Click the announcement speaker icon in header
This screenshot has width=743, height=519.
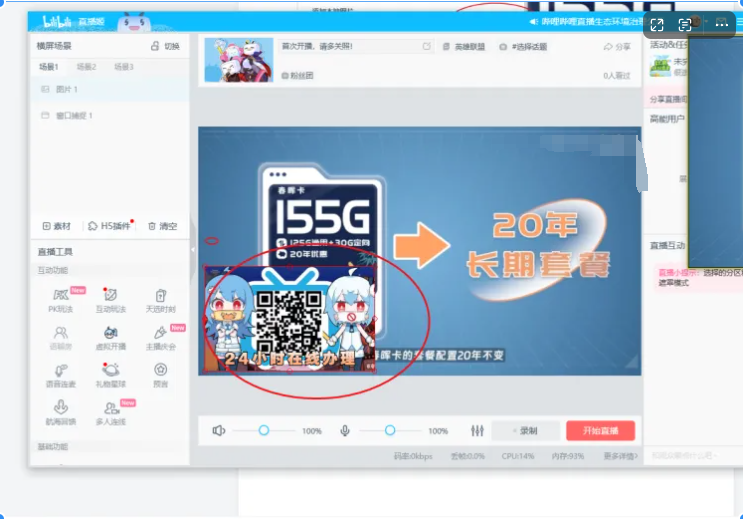(x=534, y=22)
